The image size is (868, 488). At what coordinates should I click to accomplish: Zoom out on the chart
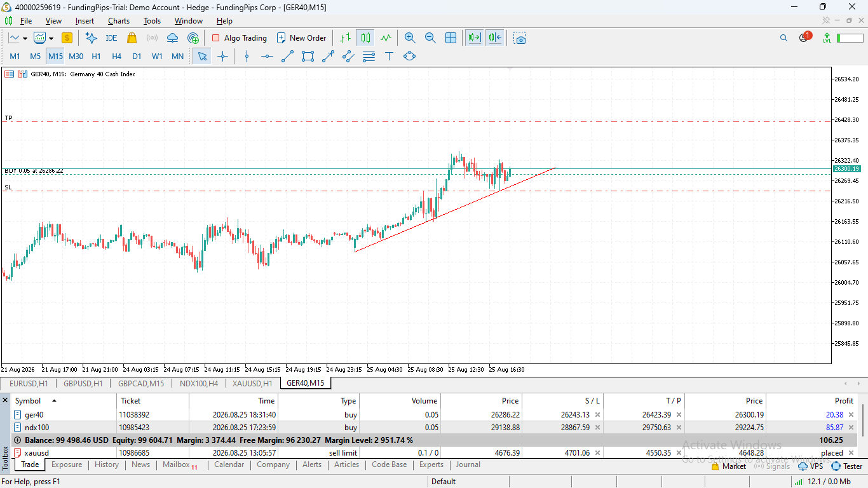430,38
